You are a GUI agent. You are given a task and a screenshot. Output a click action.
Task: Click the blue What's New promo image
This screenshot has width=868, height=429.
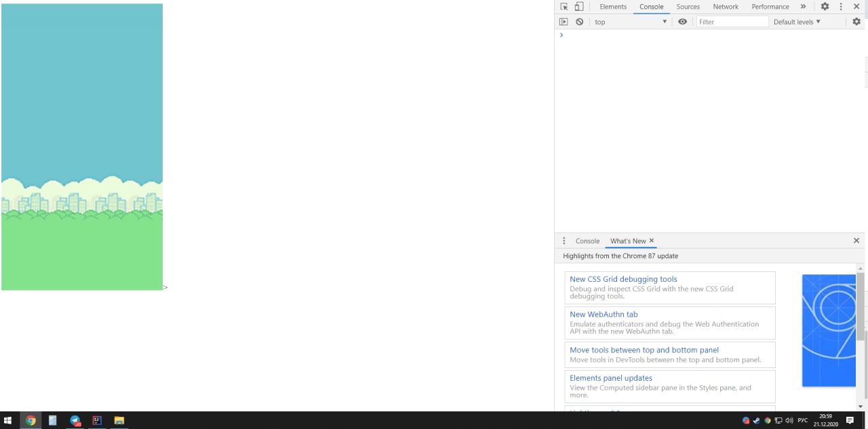pyautogui.click(x=829, y=331)
